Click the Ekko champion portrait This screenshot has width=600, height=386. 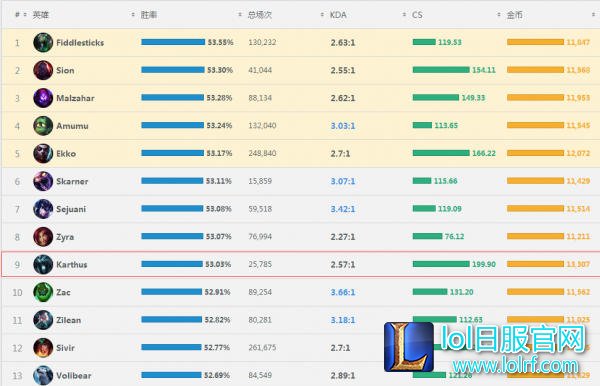43,153
